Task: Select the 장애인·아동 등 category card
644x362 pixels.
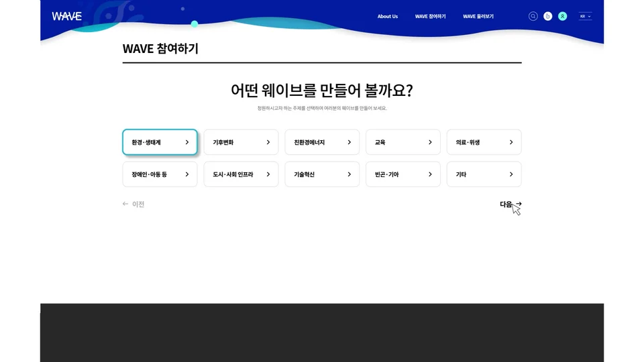Action: [160, 174]
